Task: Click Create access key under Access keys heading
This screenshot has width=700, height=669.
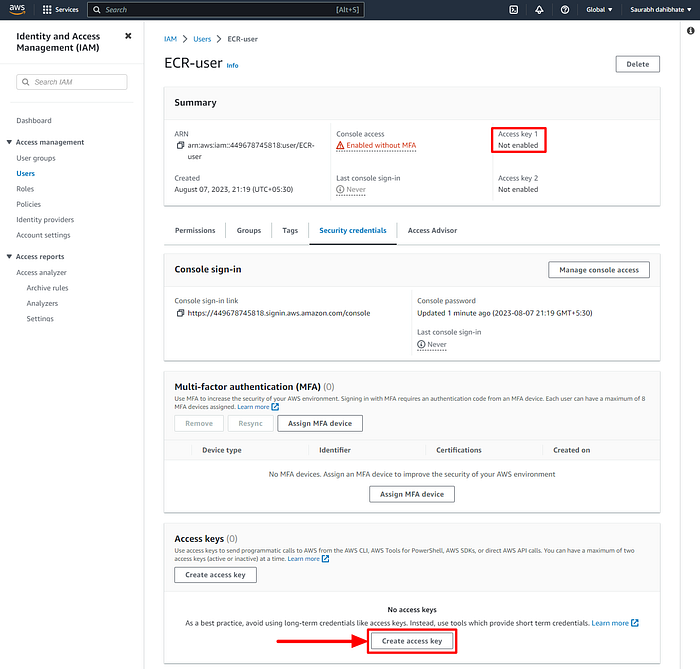Action: tap(215, 575)
